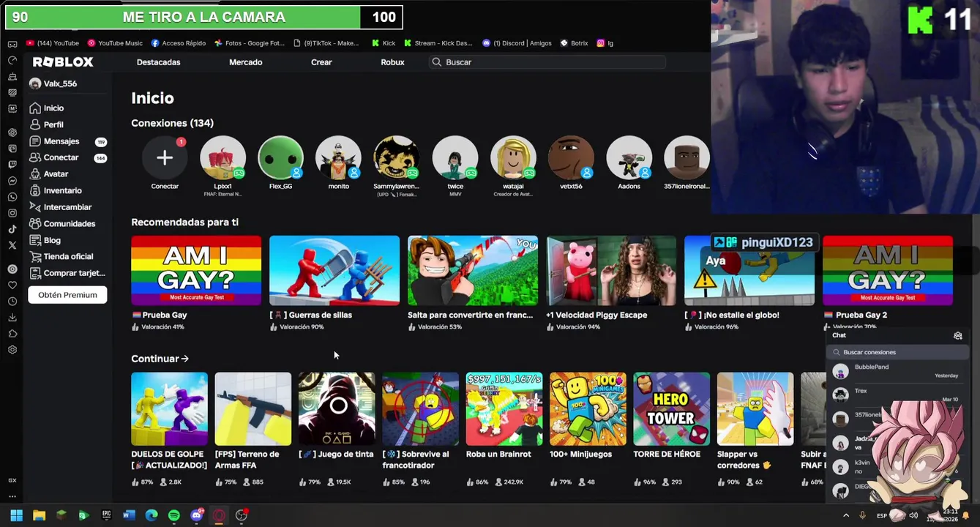This screenshot has height=527, width=980.
Task: Open Epic Games Launcher from taskbar
Action: click(x=106, y=515)
